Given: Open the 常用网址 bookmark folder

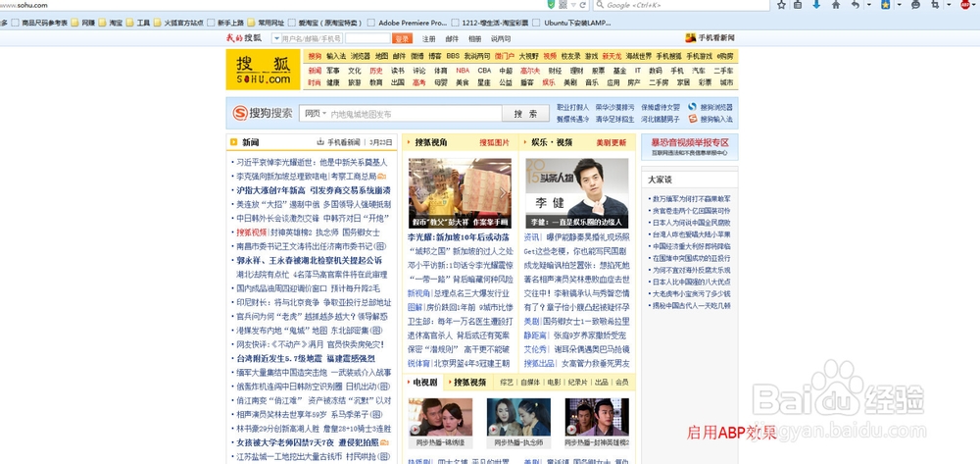Looking at the screenshot, I should coord(266,23).
